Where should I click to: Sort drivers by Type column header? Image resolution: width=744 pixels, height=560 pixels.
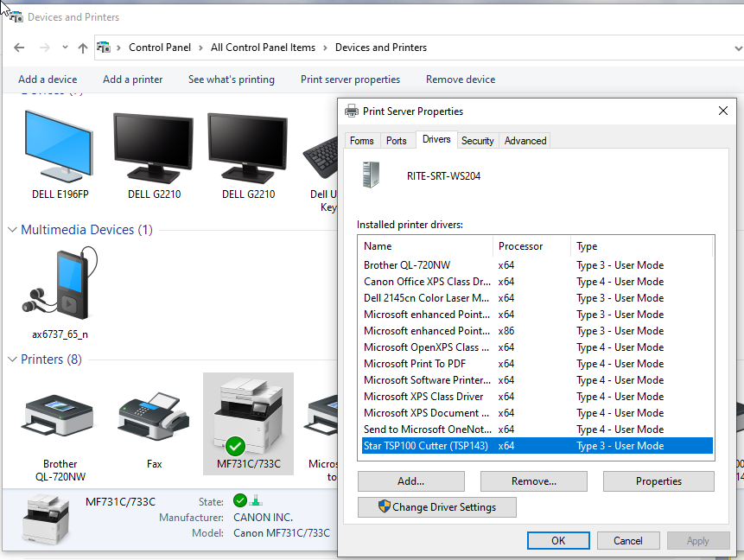(641, 246)
